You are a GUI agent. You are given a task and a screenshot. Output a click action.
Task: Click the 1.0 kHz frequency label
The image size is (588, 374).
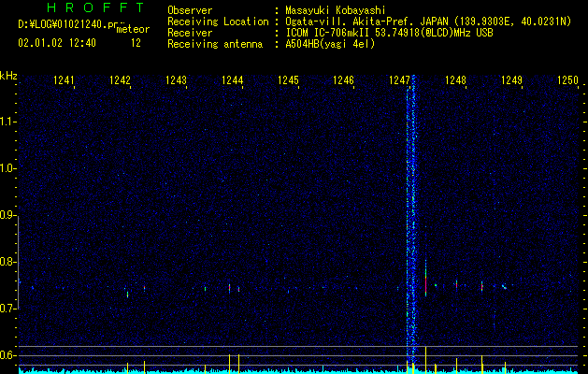[x=7, y=168]
